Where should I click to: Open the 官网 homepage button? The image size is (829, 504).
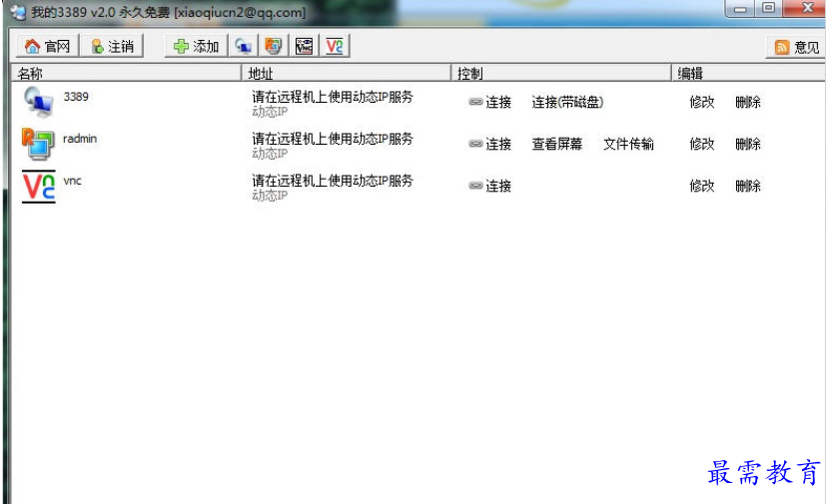[x=48, y=47]
